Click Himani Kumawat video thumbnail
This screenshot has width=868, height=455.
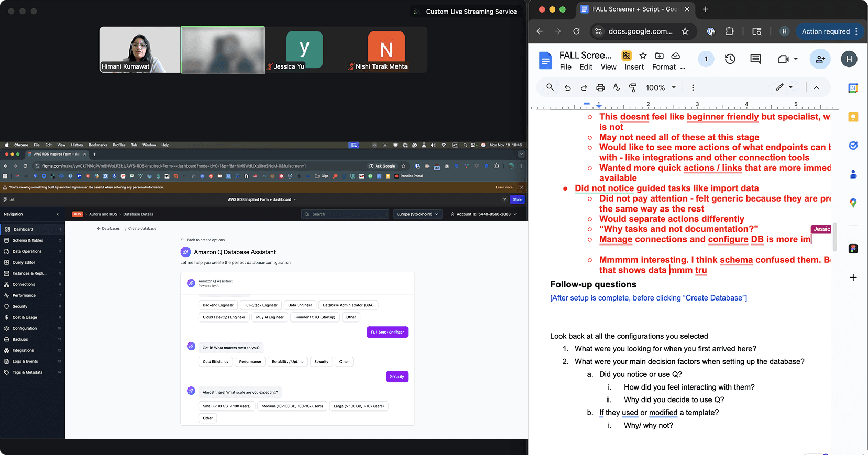pos(140,50)
